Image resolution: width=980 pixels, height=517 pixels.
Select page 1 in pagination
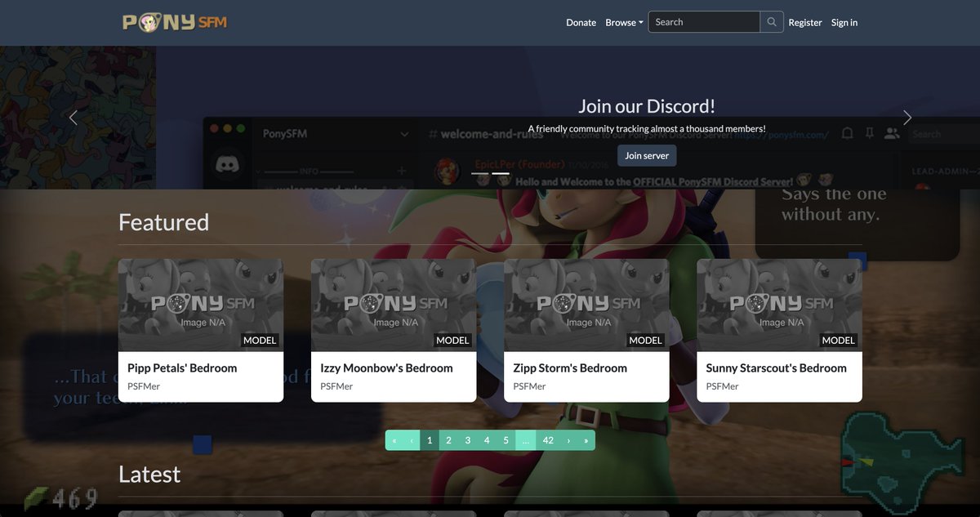coord(430,440)
